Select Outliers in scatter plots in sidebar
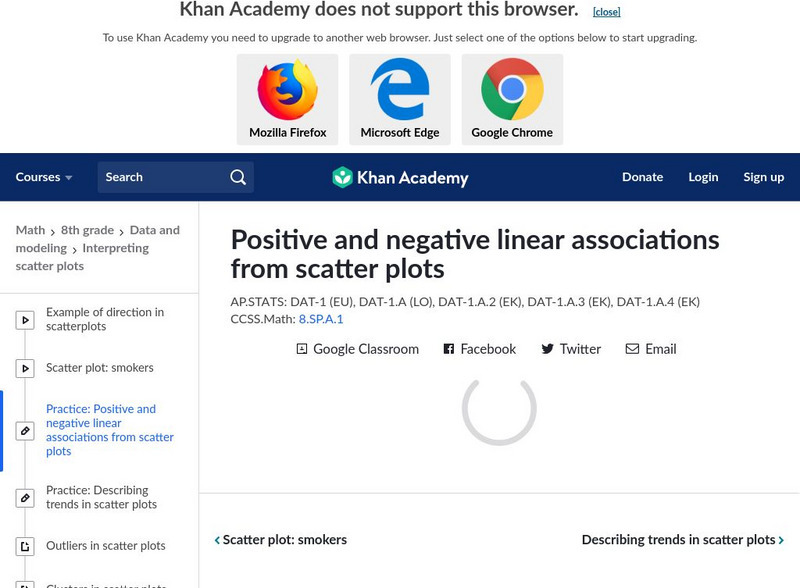Image resolution: width=800 pixels, height=588 pixels. (105, 546)
